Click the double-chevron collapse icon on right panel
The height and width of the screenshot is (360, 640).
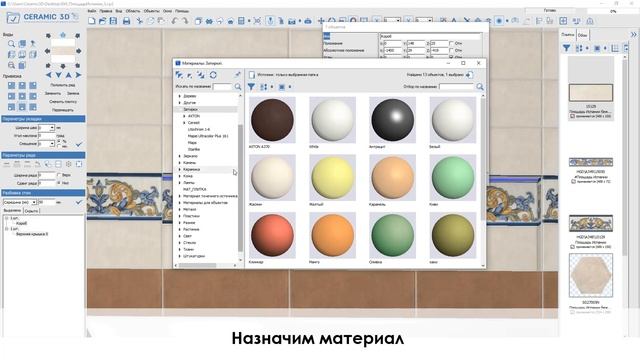[633, 35]
